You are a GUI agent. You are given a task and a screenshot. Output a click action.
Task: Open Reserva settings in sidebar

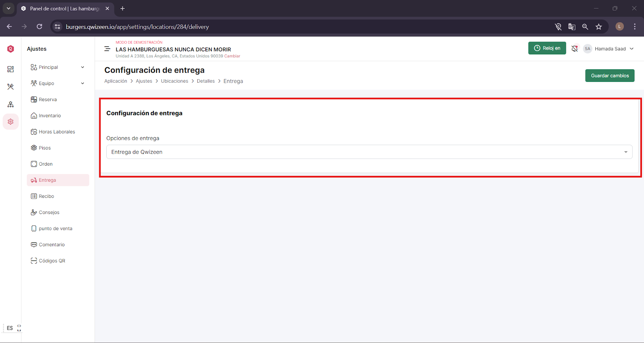pos(58,100)
